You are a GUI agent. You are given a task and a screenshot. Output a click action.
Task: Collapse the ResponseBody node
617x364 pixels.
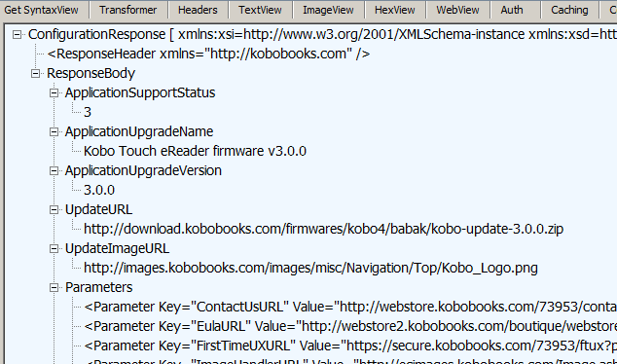(35, 74)
